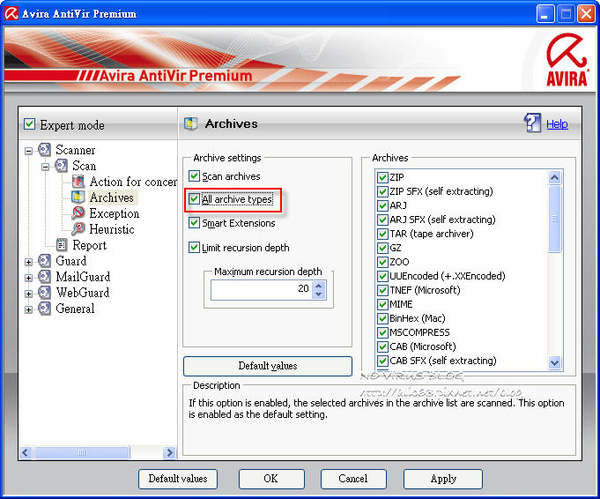Uncheck CAB (Microsoft) checkbox

pos(382,346)
